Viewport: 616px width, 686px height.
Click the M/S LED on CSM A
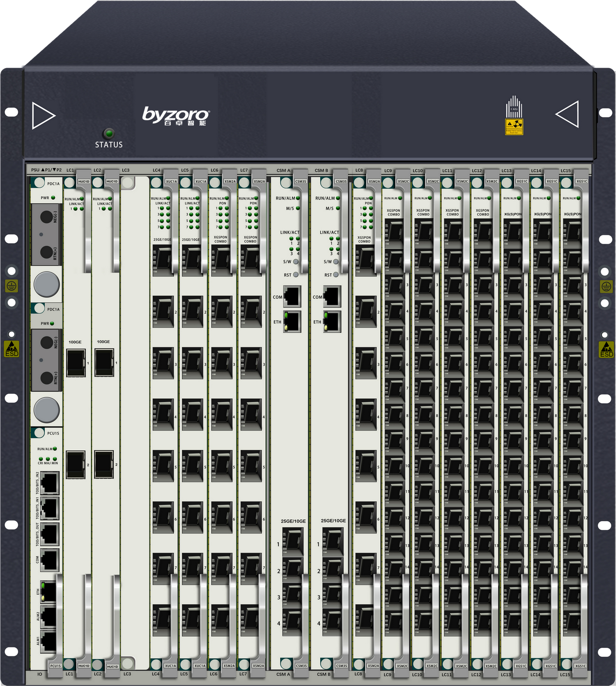(298, 208)
